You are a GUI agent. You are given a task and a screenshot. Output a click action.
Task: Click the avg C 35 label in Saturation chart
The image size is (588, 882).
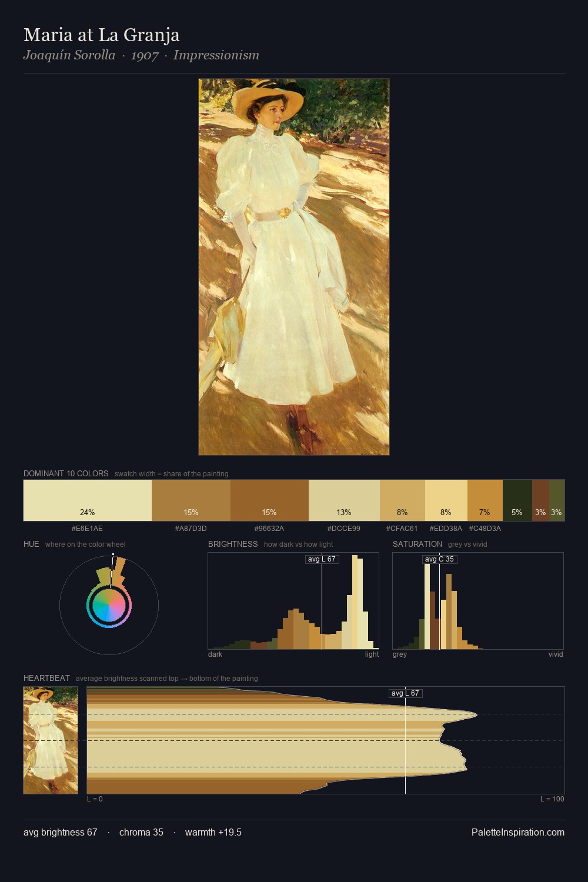[439, 559]
